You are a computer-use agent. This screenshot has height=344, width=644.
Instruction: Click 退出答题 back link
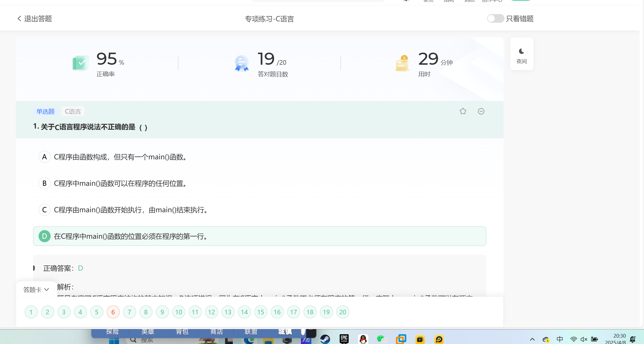[35, 19]
